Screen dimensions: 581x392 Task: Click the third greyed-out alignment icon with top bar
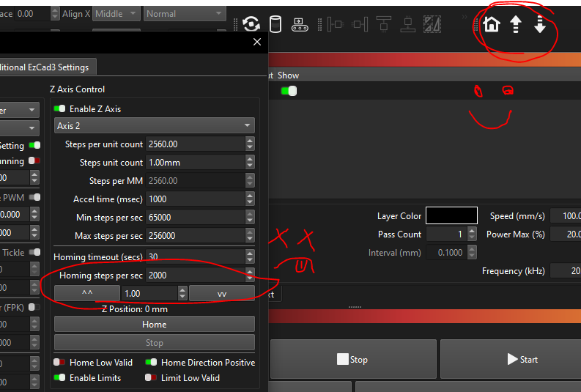[x=384, y=24]
